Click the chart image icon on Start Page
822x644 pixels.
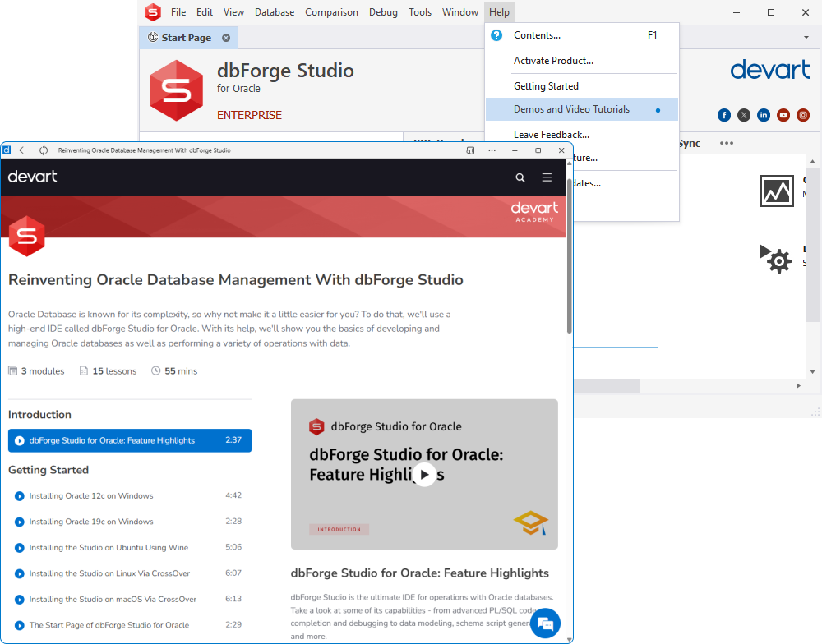pos(777,191)
